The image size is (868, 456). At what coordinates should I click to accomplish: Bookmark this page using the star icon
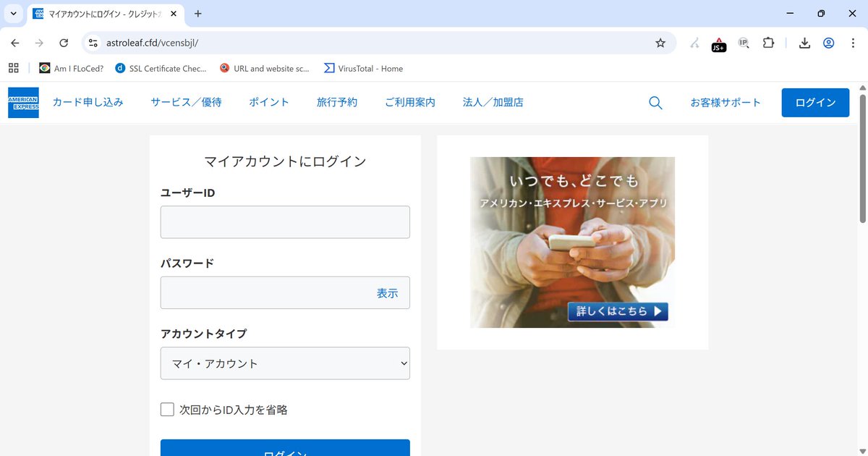(x=660, y=43)
